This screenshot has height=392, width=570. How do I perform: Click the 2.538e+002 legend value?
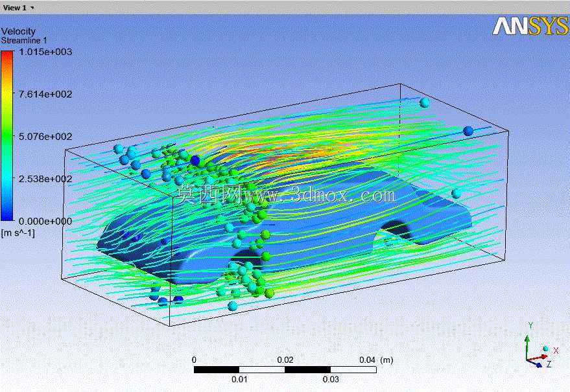click(x=45, y=179)
